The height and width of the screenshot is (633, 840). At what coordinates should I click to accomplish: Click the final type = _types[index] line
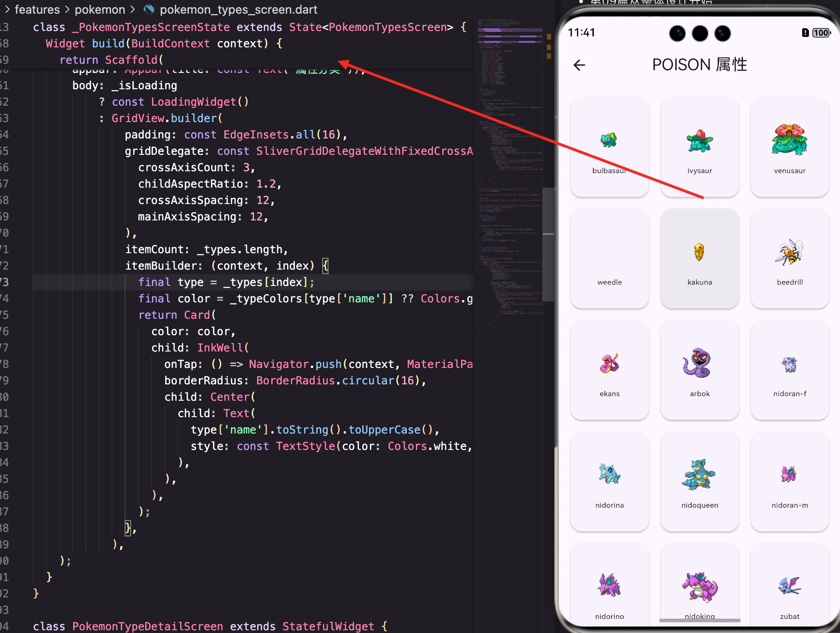pyautogui.click(x=226, y=282)
